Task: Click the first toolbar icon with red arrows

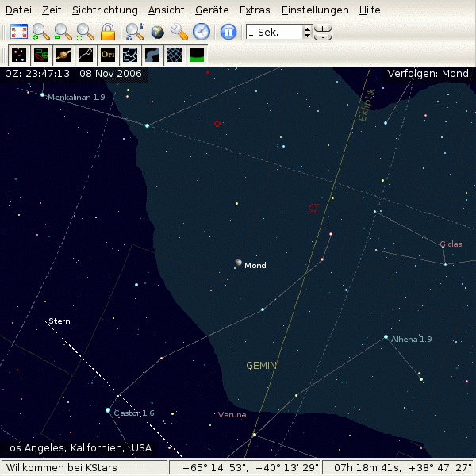Action: tap(19, 32)
